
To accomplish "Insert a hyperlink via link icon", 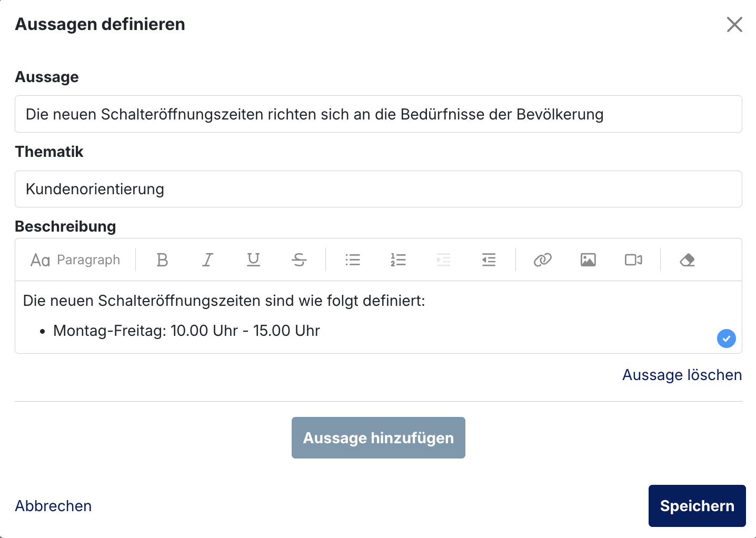I will click(x=542, y=260).
